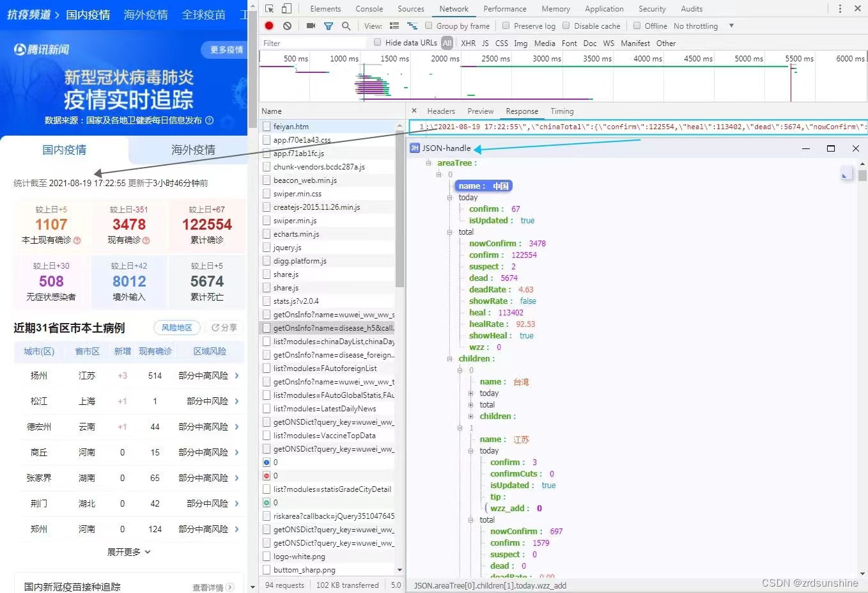Check Hide data URLs
The width and height of the screenshot is (868, 593).
378,42
